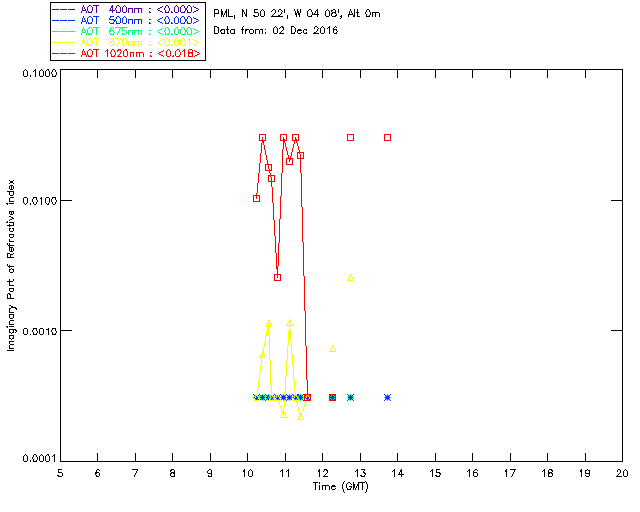The image size is (640, 512).
Task: Click the y-axis tick label 0.1000
Action: click(39, 73)
